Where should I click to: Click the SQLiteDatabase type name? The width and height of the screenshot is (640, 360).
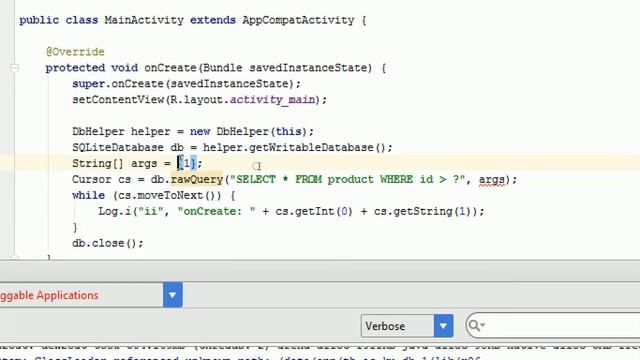pyautogui.click(x=118, y=147)
